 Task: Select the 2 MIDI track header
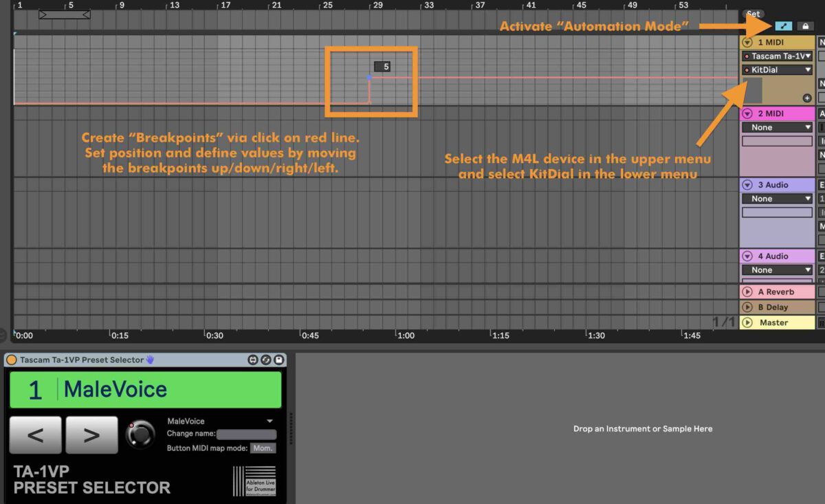coord(778,113)
